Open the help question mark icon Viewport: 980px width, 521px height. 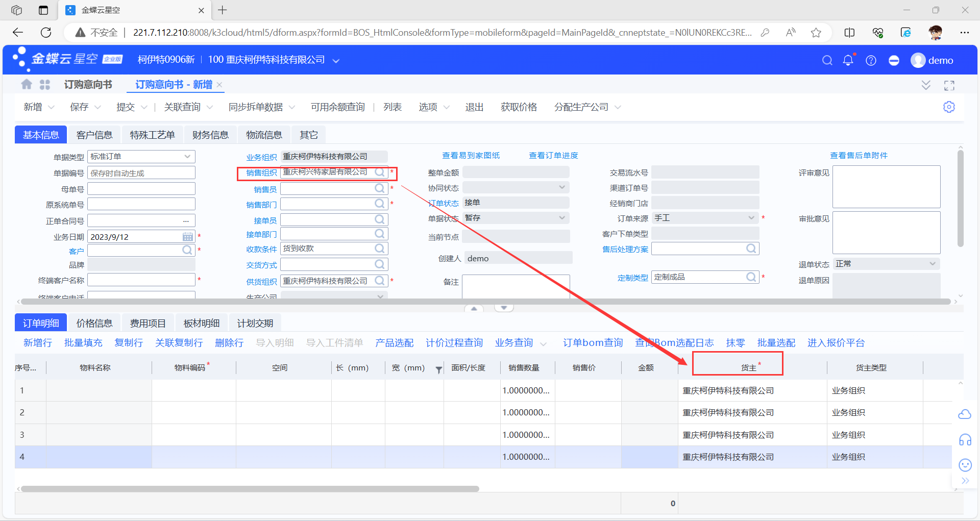pyautogui.click(x=871, y=61)
